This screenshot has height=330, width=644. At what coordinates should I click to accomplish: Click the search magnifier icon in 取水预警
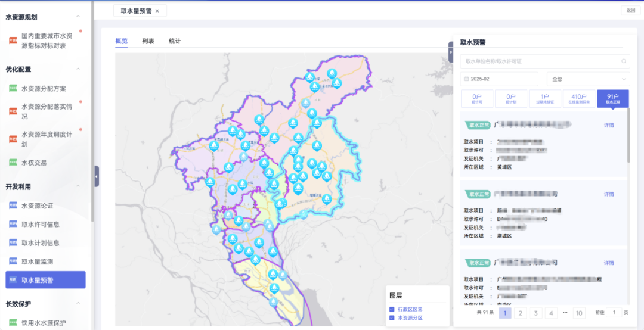[x=624, y=61]
